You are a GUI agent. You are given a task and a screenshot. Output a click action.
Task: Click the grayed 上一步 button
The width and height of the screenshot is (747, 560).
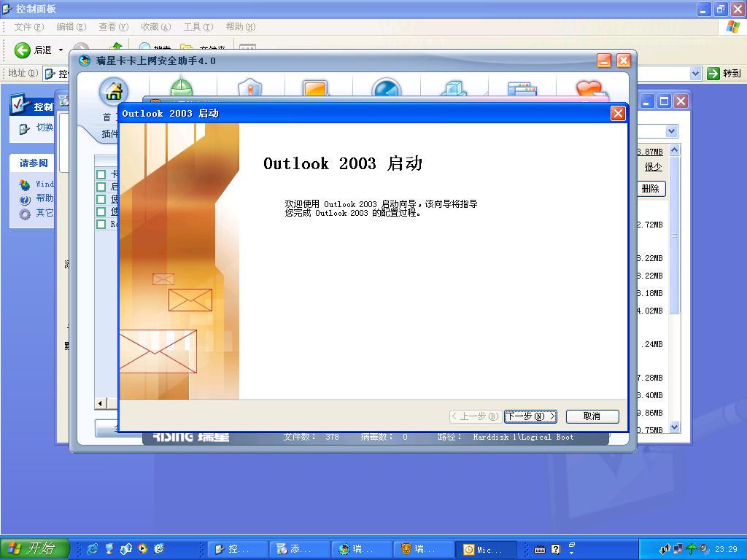click(475, 416)
